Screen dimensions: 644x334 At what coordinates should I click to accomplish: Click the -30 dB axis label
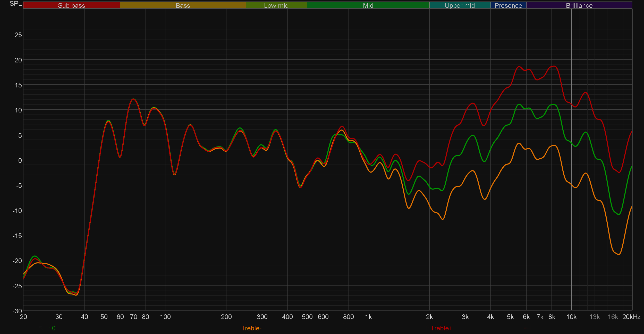click(17, 311)
